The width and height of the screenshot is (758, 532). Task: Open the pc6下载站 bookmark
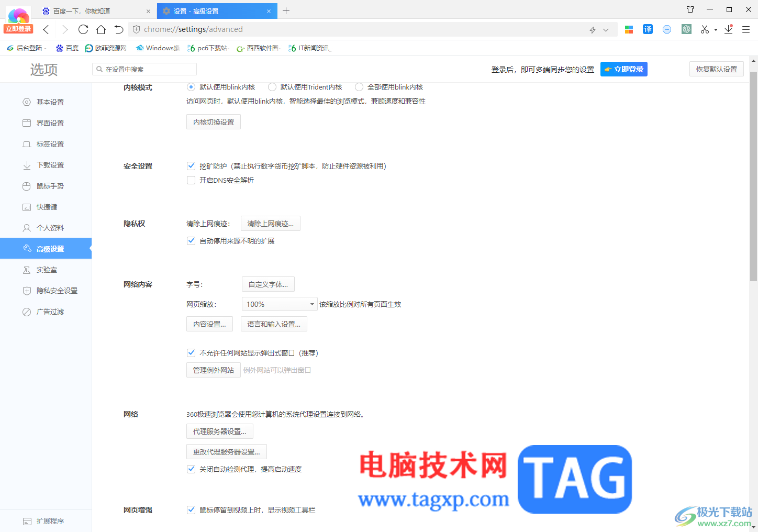tap(207, 48)
